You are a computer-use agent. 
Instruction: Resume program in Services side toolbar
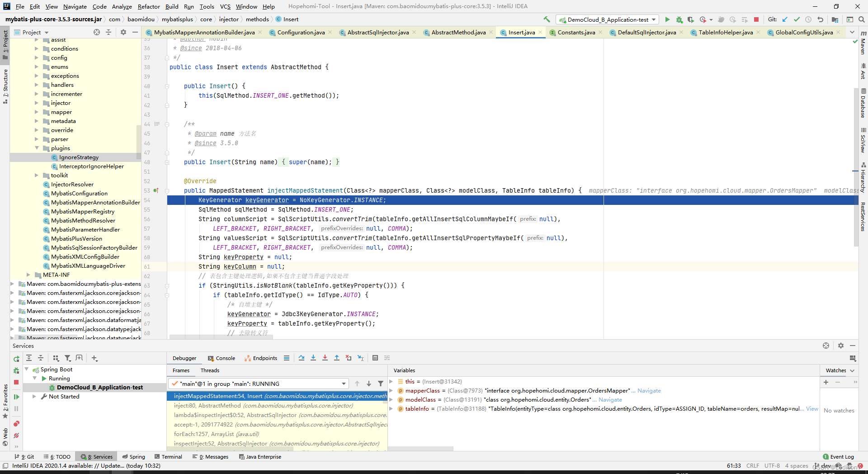coord(16,397)
